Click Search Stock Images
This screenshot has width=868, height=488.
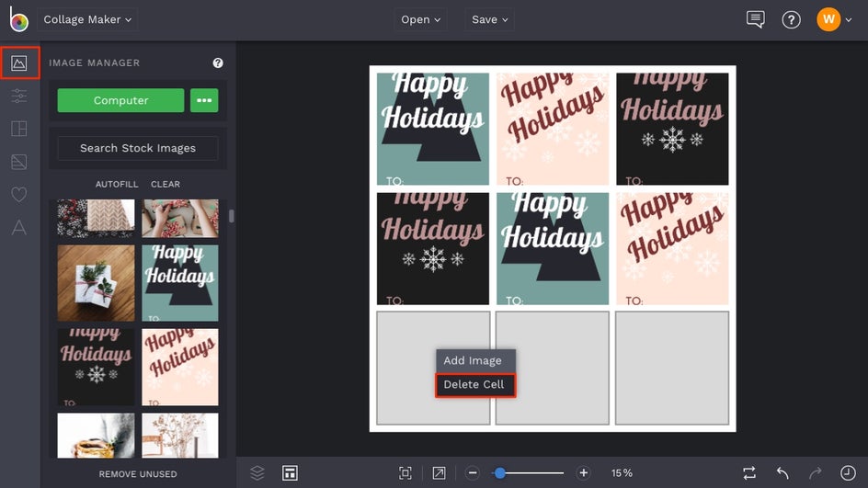138,148
